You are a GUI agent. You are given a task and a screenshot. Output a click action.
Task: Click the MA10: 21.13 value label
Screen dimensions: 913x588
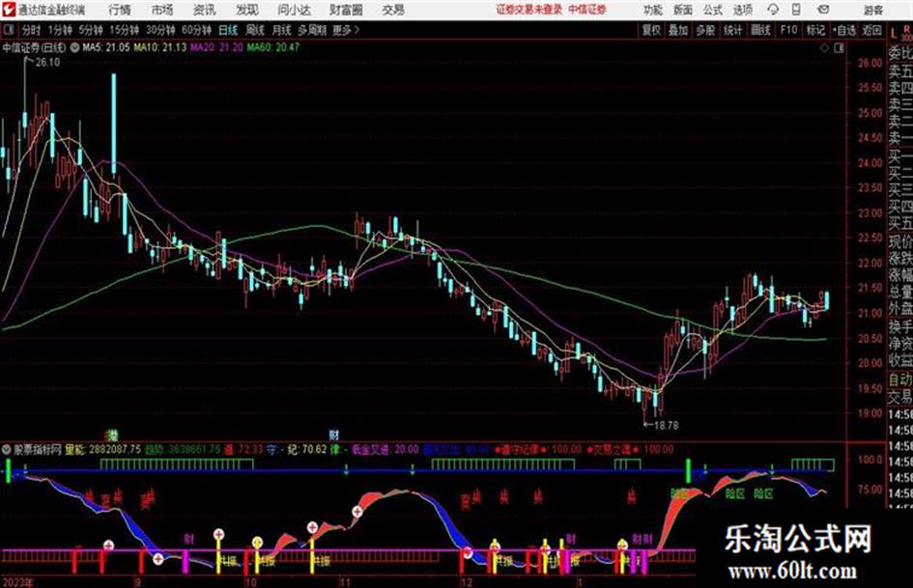pos(159,47)
